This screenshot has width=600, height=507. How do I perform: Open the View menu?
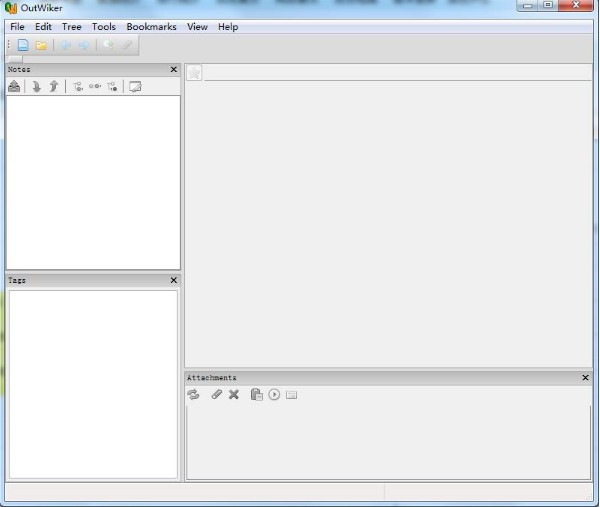pos(197,27)
